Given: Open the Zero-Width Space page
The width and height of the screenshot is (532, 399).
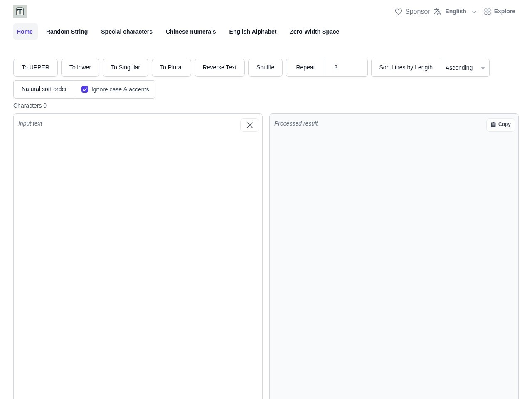Looking at the screenshot, I should tap(314, 32).
